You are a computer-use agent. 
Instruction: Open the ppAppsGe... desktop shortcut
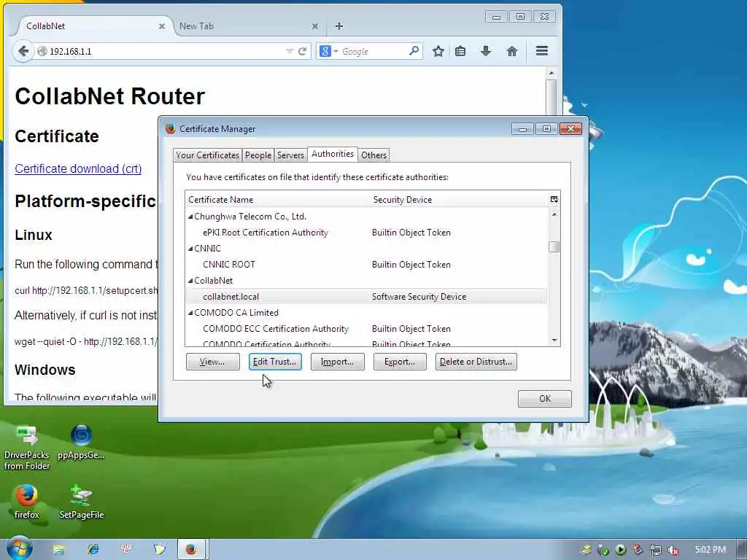click(x=81, y=443)
